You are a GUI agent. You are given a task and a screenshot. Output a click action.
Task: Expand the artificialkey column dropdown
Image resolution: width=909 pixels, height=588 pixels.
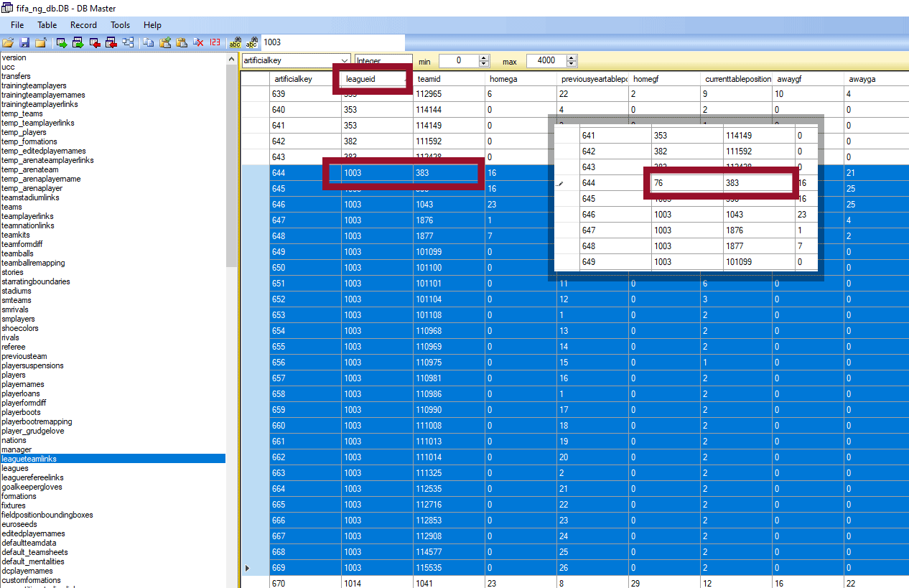pyautogui.click(x=344, y=61)
